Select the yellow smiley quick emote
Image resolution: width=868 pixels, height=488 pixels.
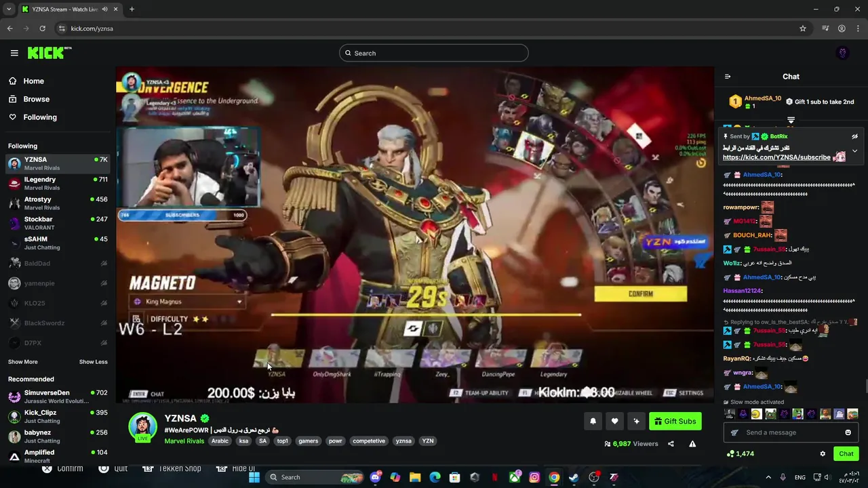click(x=756, y=414)
